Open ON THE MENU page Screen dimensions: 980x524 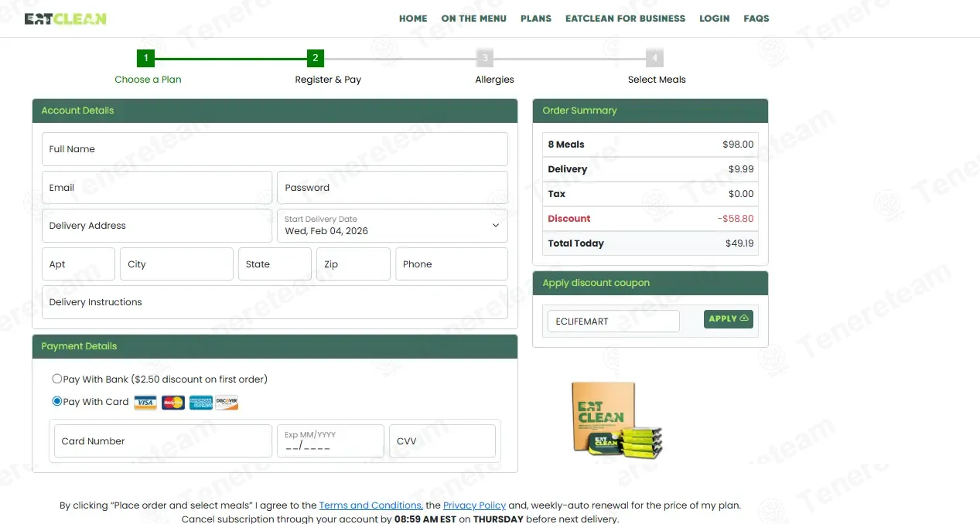click(474, 19)
